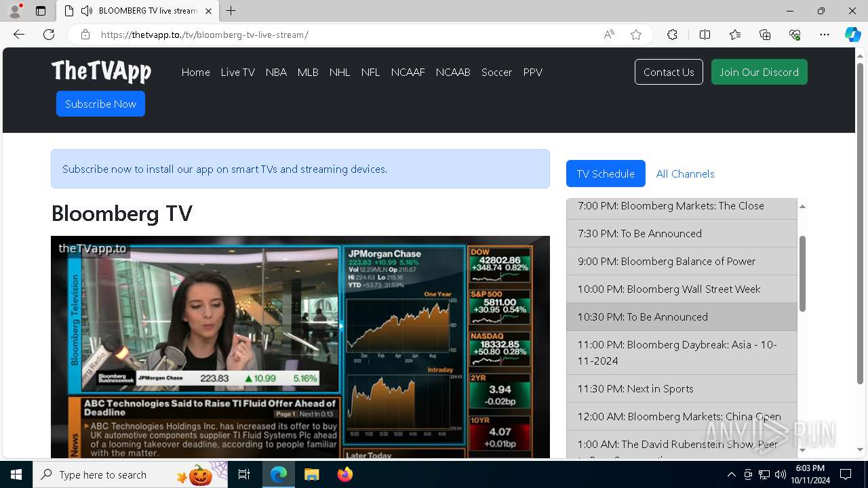This screenshot has width=868, height=488.
Task: Click Contact Us button
Action: point(669,72)
